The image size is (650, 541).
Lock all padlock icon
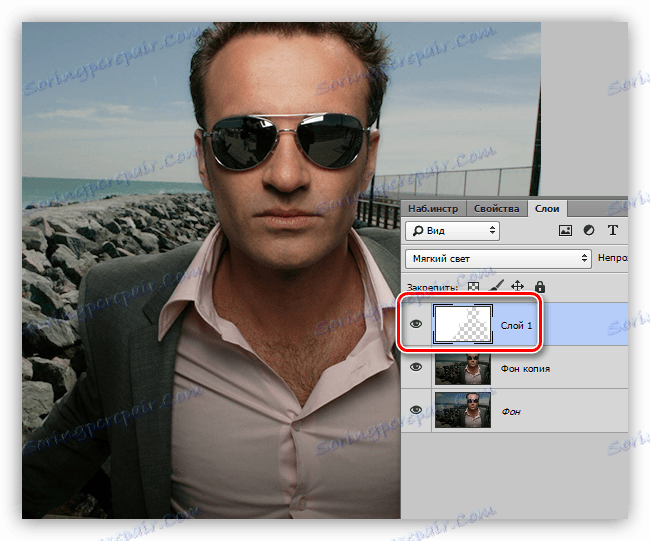coord(539,286)
